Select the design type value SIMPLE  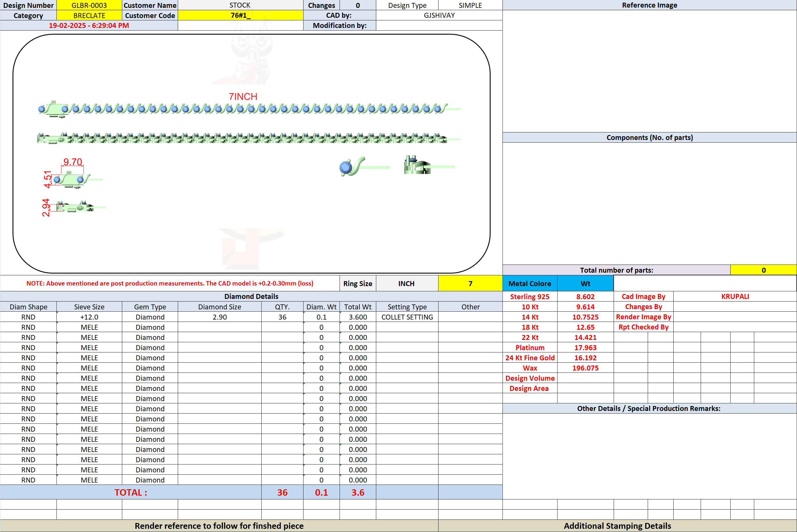[x=471, y=5]
